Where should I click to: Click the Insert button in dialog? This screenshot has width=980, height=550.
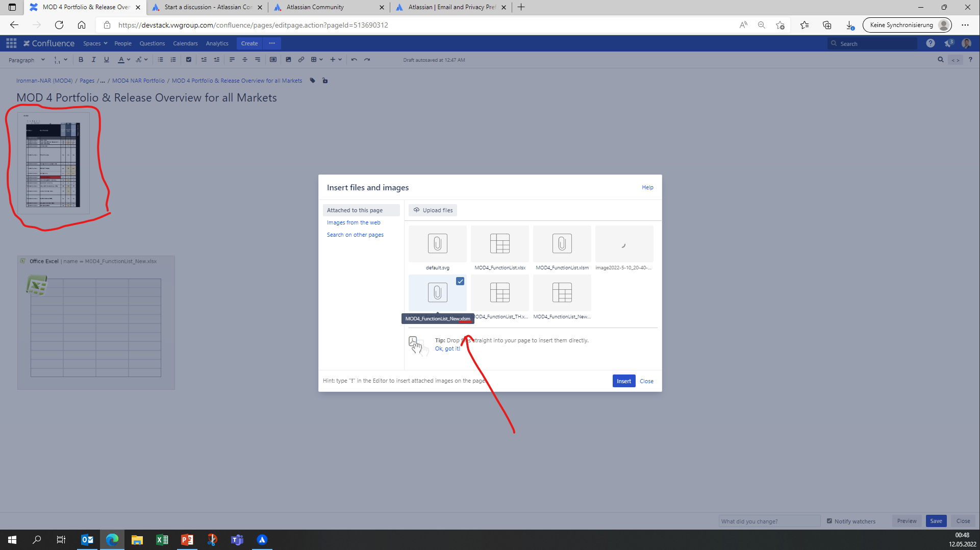[x=623, y=381]
